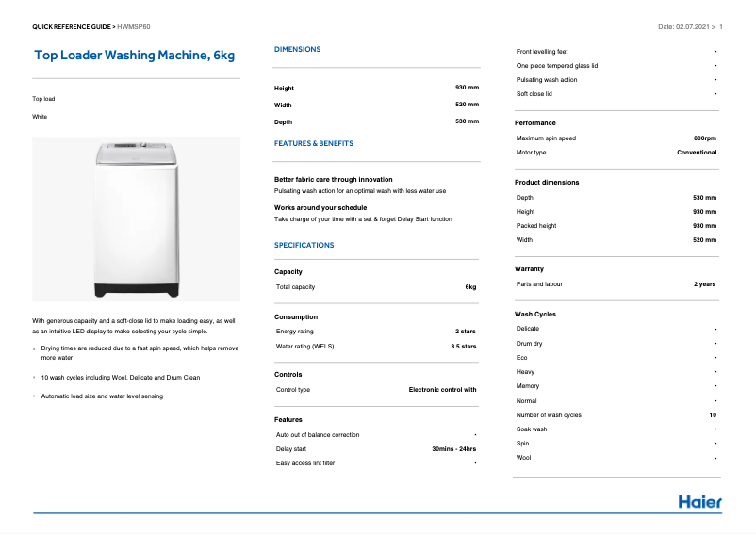Select the Energy rating row label

click(x=296, y=332)
